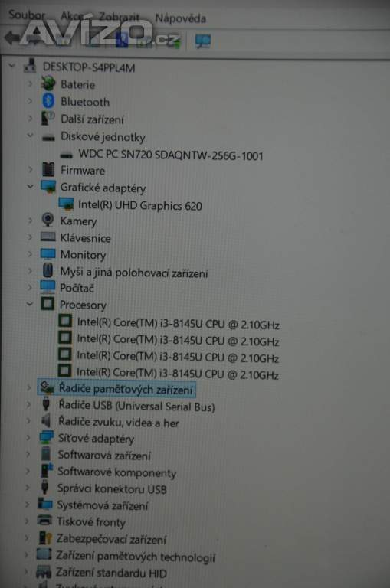Open the Nápověda menu

(x=180, y=18)
